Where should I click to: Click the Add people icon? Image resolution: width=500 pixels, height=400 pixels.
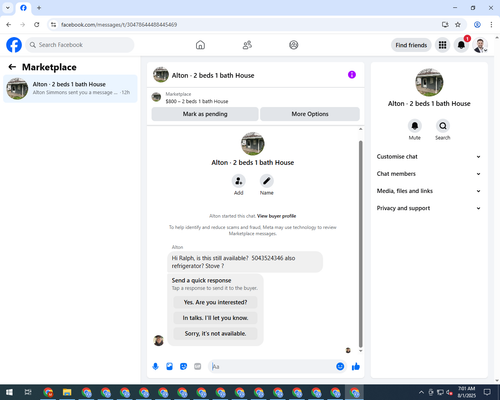[x=239, y=181]
